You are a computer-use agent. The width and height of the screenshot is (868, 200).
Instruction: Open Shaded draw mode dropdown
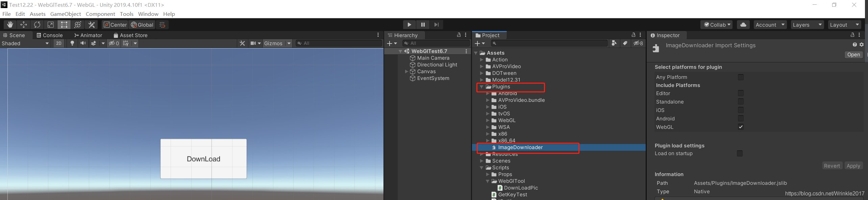[26, 43]
